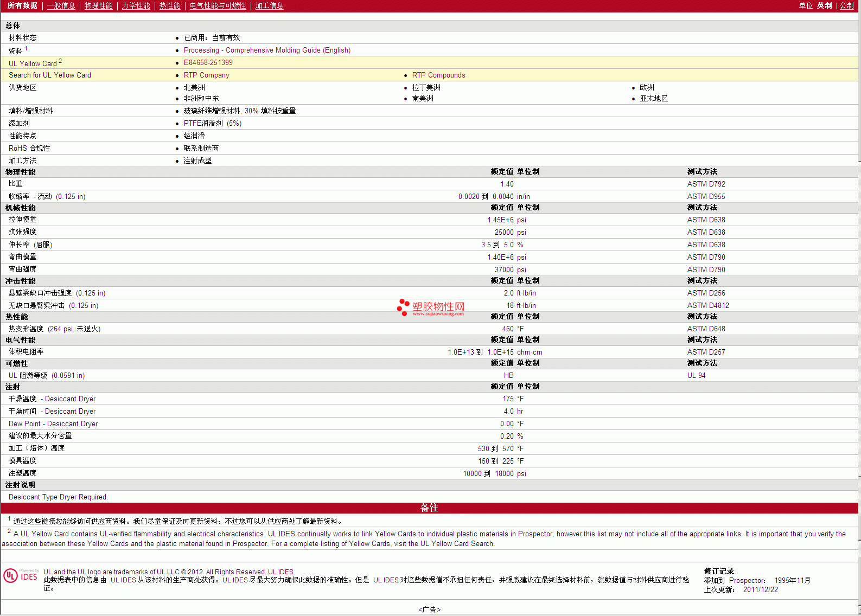
Task: Click the 亚太地区 region entry
Action: (654, 99)
